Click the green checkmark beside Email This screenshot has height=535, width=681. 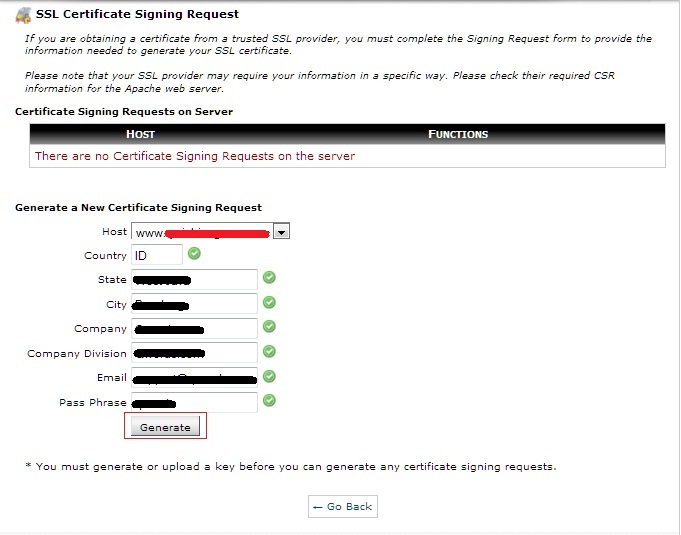(x=269, y=376)
